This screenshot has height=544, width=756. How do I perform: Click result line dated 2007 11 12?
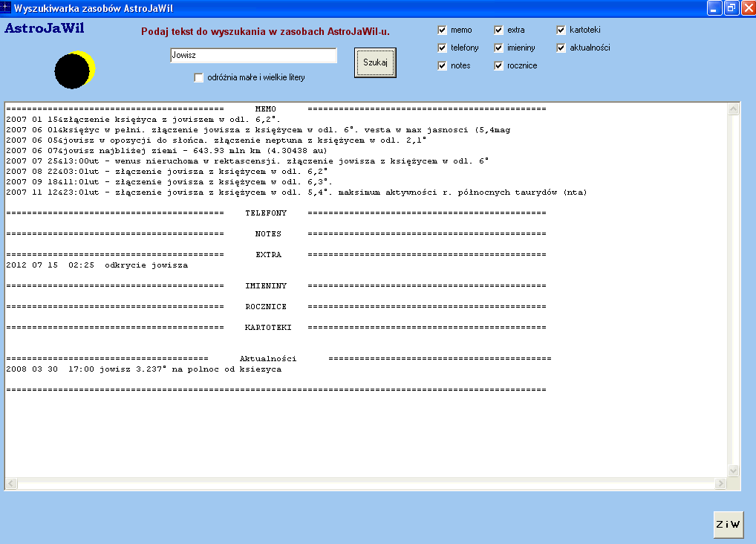(x=296, y=192)
